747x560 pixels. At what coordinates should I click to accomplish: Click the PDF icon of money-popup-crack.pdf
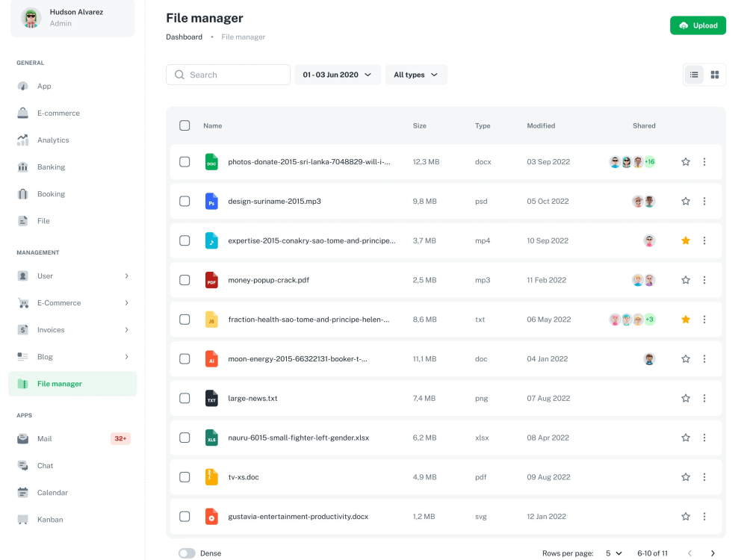(x=211, y=280)
